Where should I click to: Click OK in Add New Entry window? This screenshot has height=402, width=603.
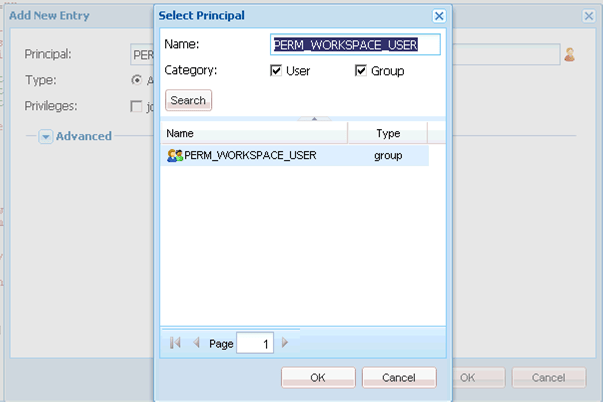479,377
